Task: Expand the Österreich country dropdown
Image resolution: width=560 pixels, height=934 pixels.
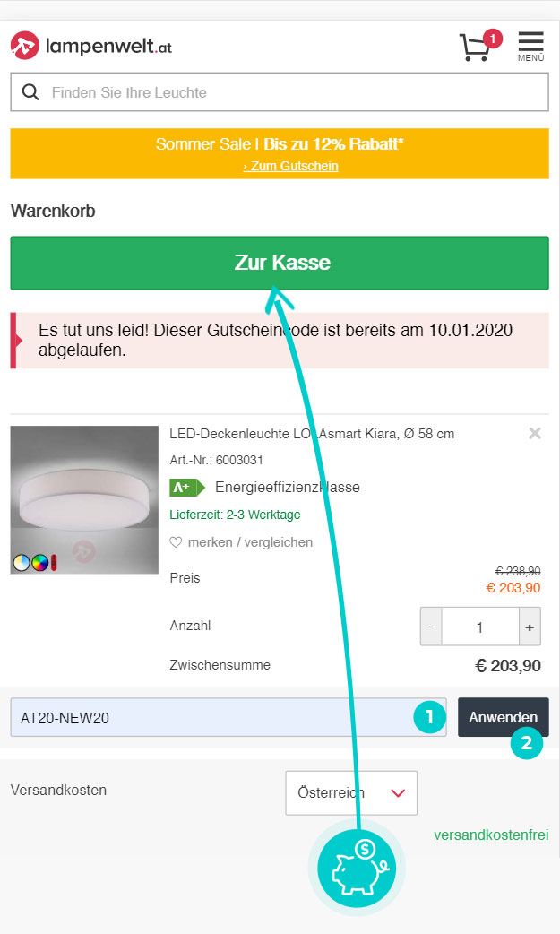Action: click(x=351, y=793)
